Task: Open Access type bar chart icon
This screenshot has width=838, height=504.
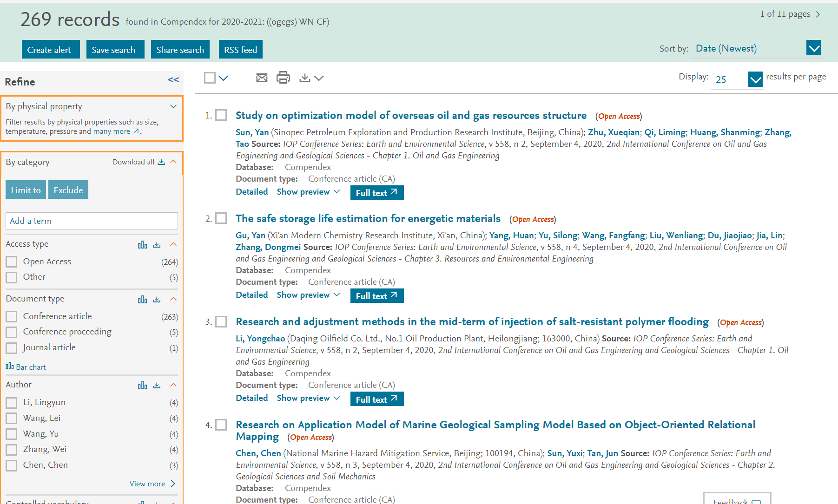Action: pyautogui.click(x=143, y=244)
